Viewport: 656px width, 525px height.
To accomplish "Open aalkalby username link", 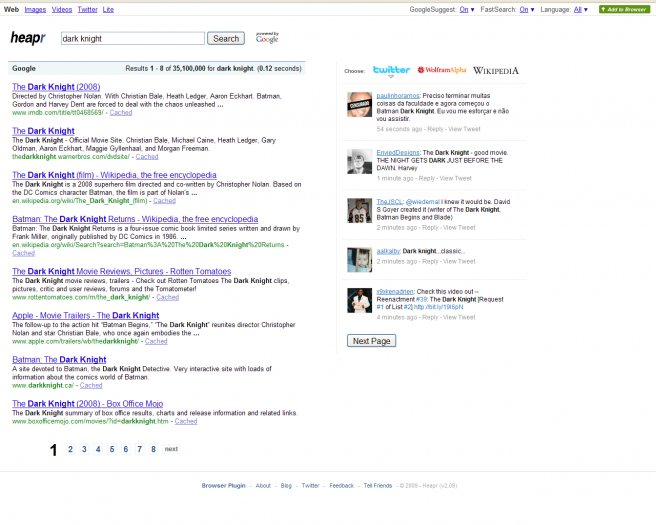I will click(388, 251).
